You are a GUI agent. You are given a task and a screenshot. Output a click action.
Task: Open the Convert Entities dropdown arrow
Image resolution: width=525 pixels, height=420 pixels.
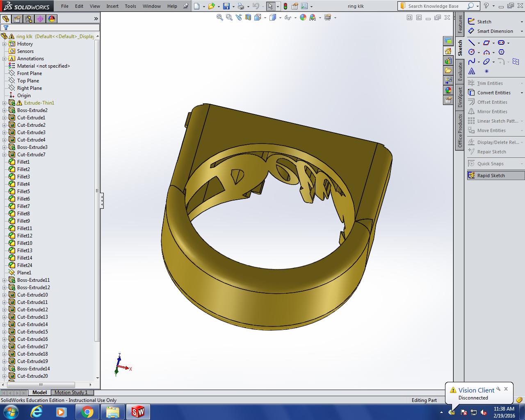[x=522, y=93]
